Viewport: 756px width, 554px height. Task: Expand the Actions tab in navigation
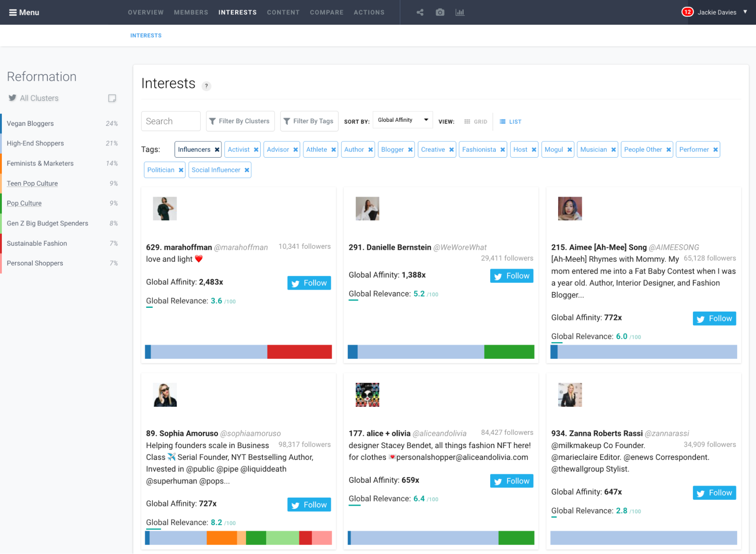pyautogui.click(x=369, y=12)
